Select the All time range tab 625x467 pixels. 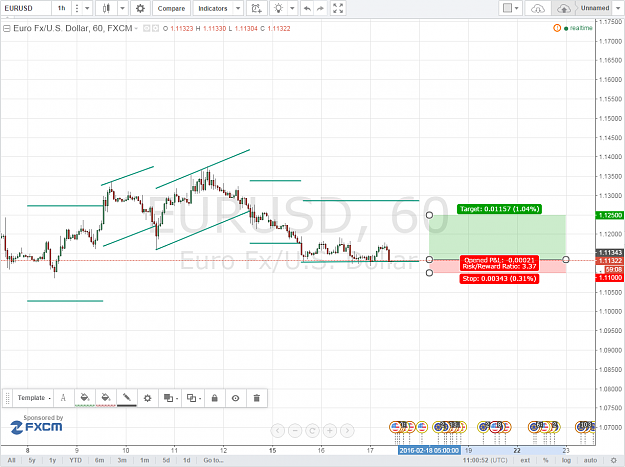12,460
